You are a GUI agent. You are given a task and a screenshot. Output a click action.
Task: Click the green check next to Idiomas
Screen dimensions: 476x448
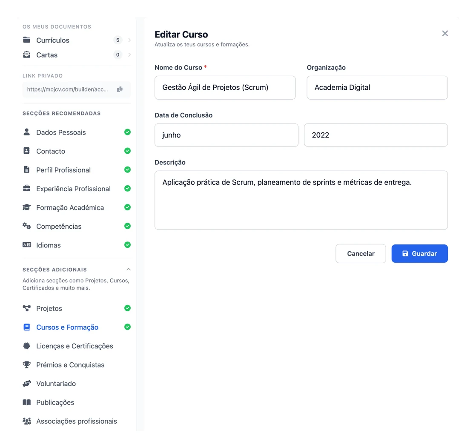(x=127, y=245)
